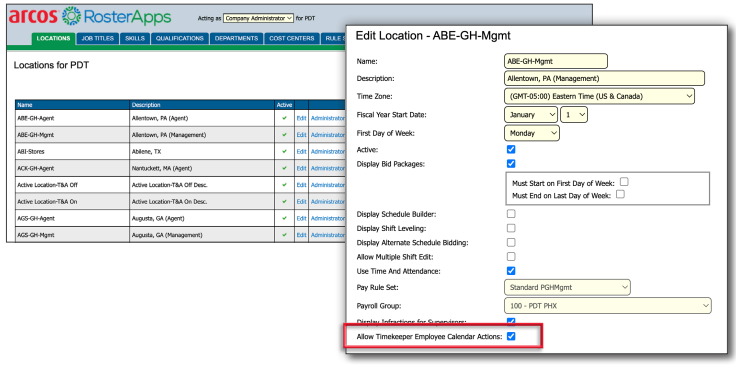Click the Description column header

pyautogui.click(x=202, y=105)
